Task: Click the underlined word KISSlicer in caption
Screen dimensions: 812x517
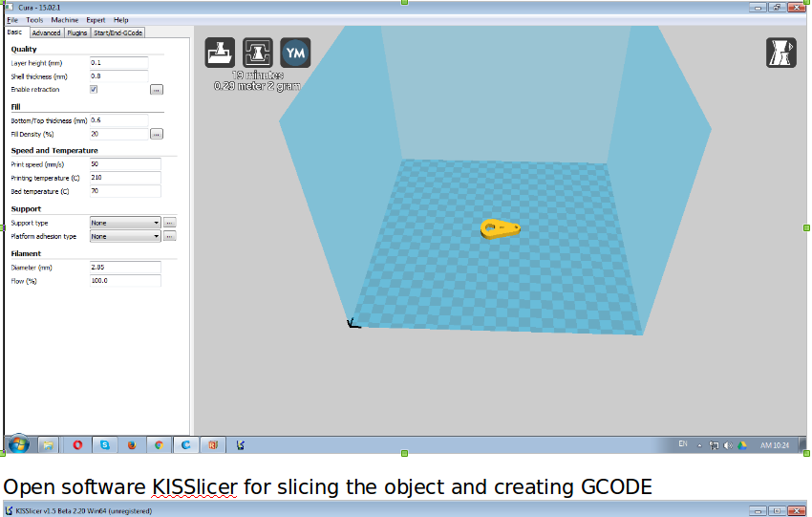Action: [x=195, y=487]
